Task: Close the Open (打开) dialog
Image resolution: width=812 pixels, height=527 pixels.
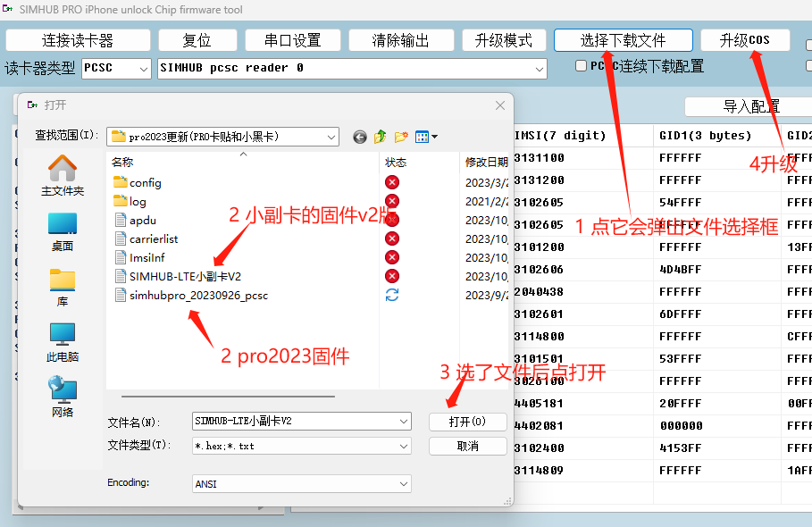Action: tap(499, 105)
